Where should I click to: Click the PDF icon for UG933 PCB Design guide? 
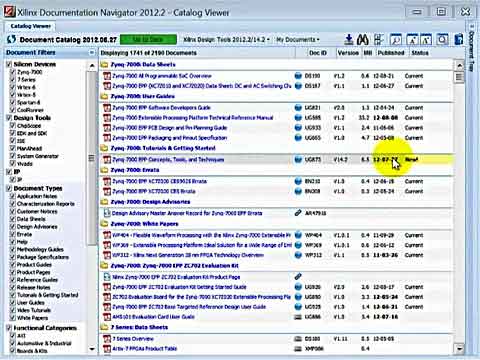tap(107, 128)
